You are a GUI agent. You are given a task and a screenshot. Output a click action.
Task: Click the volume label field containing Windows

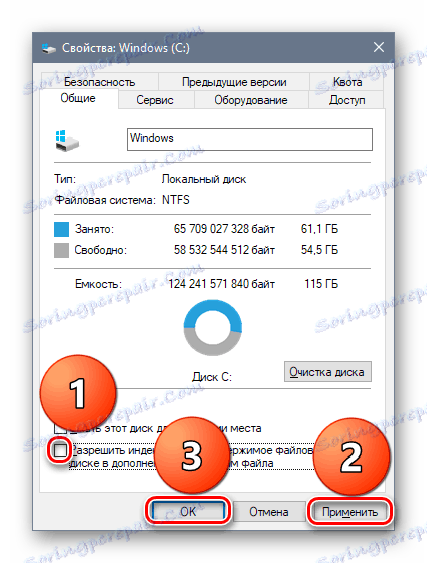(x=250, y=139)
